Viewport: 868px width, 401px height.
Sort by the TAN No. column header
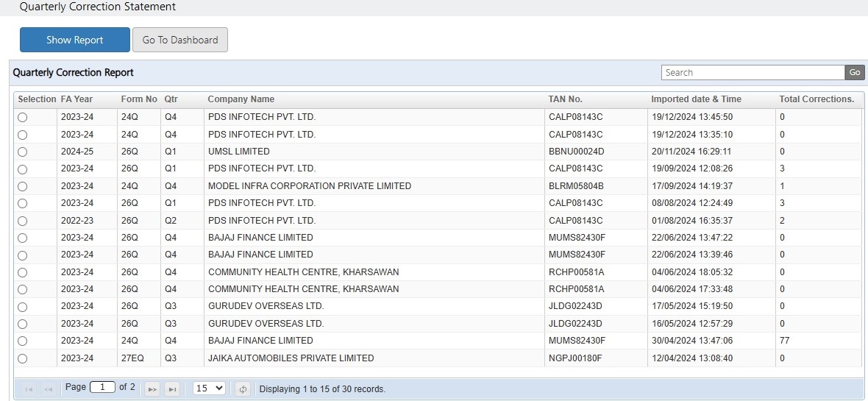coord(565,99)
